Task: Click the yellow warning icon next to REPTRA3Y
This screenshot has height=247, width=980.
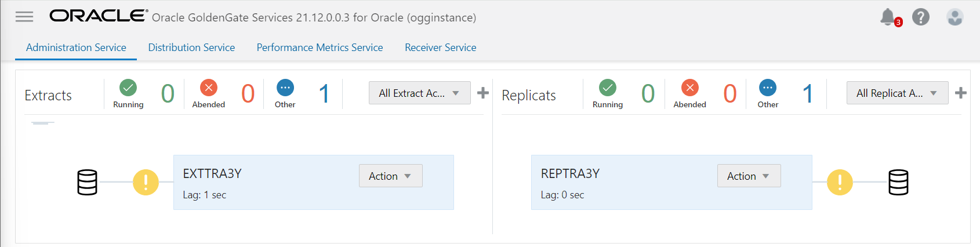Action: coord(840,182)
